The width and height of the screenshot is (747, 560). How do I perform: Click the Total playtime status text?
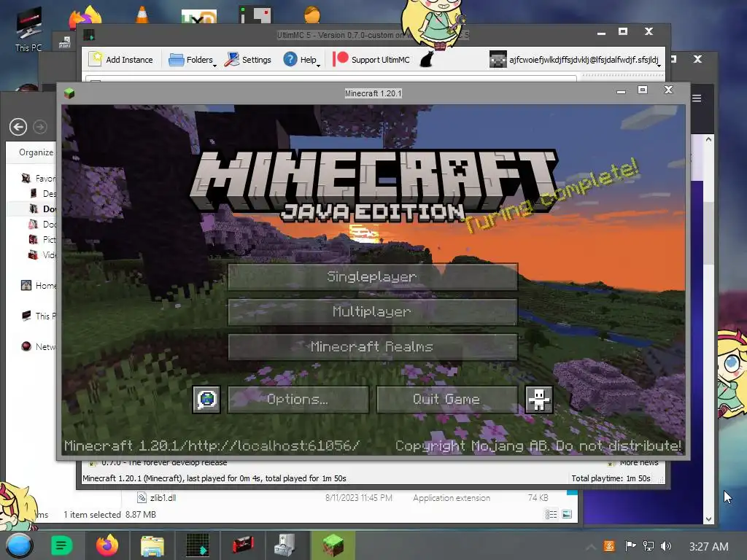pyautogui.click(x=611, y=478)
